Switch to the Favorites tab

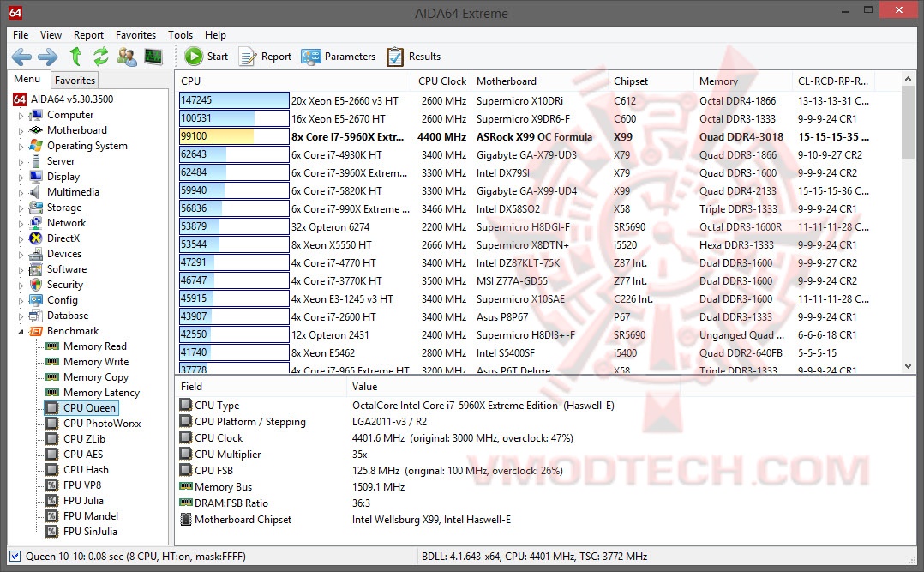[x=75, y=81]
